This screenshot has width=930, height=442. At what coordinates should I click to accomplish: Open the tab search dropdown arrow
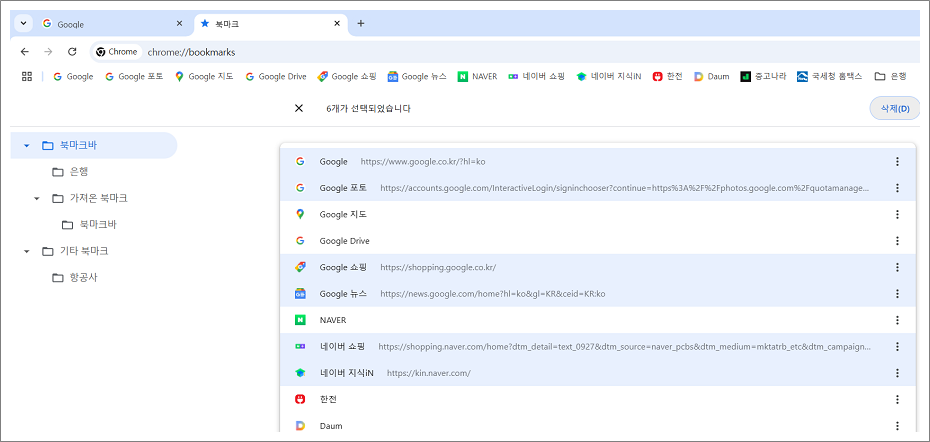(23, 24)
